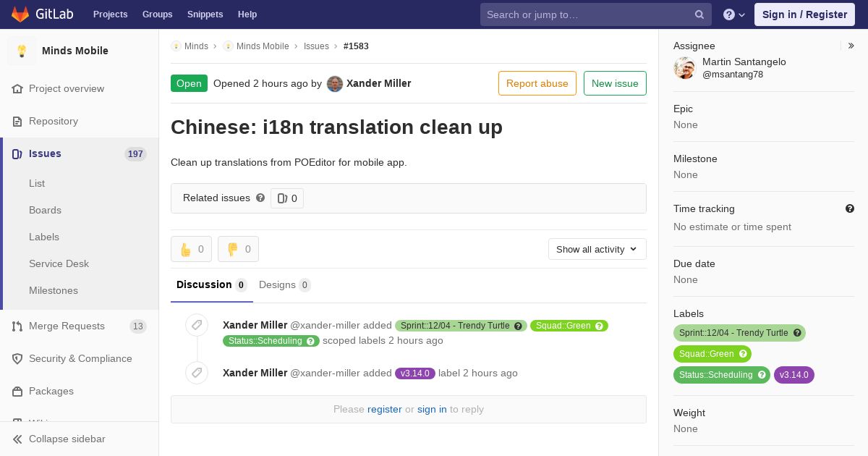The width and height of the screenshot is (868, 456).
Task: Click Xander Miller's avatar in header
Action: click(x=335, y=83)
